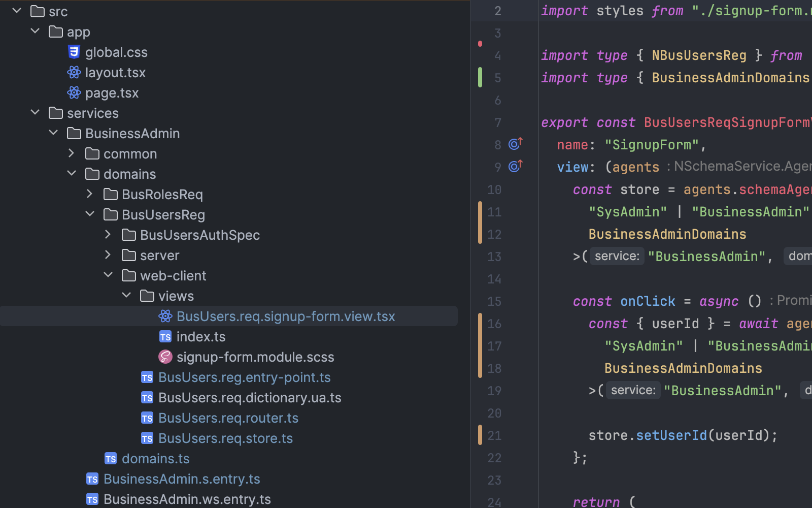Collapse the views folder chevron
812x508 pixels.
(126, 295)
